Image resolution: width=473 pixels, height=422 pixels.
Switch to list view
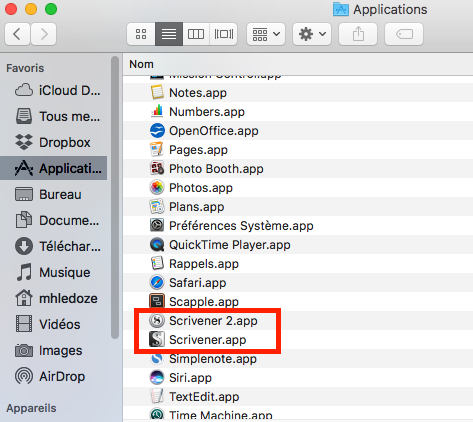pyautogui.click(x=169, y=34)
